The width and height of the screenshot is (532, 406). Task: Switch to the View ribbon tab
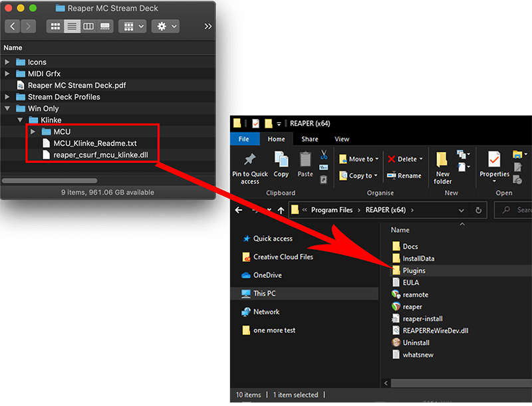click(342, 139)
